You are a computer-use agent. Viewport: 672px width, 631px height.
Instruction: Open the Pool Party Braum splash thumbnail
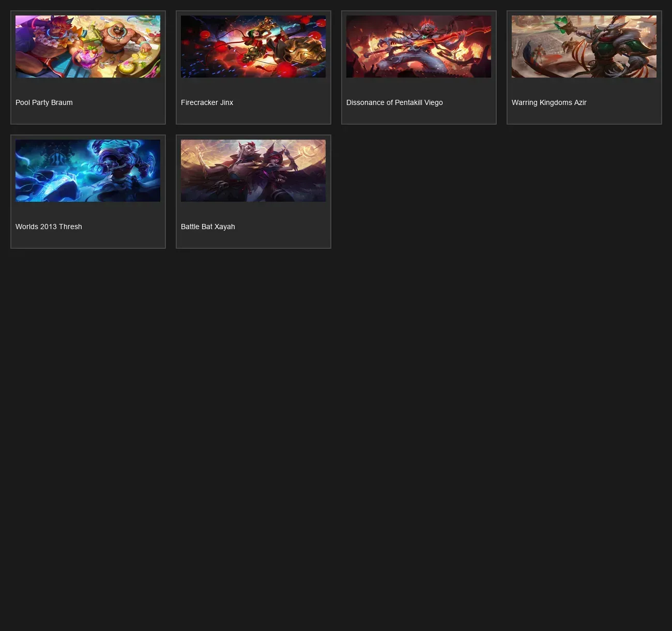tap(88, 47)
